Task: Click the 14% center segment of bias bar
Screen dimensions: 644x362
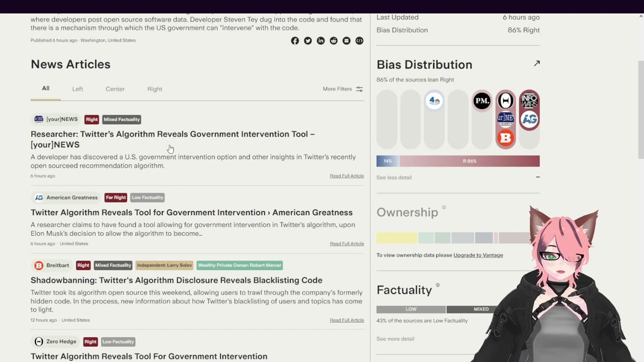Action: click(388, 161)
